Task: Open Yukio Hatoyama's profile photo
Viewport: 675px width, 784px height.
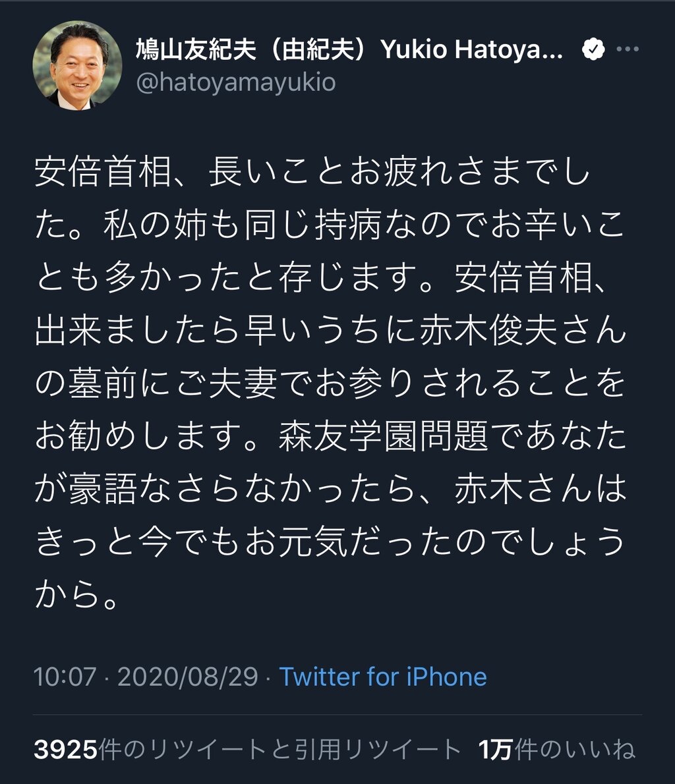Action: (x=77, y=65)
